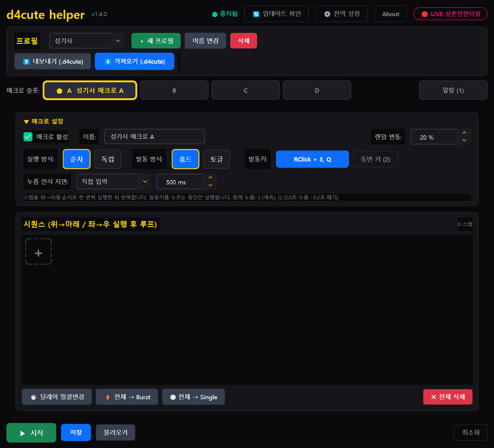Click the import arrow icon in 가져오기
494x448 pixels.
point(108,62)
